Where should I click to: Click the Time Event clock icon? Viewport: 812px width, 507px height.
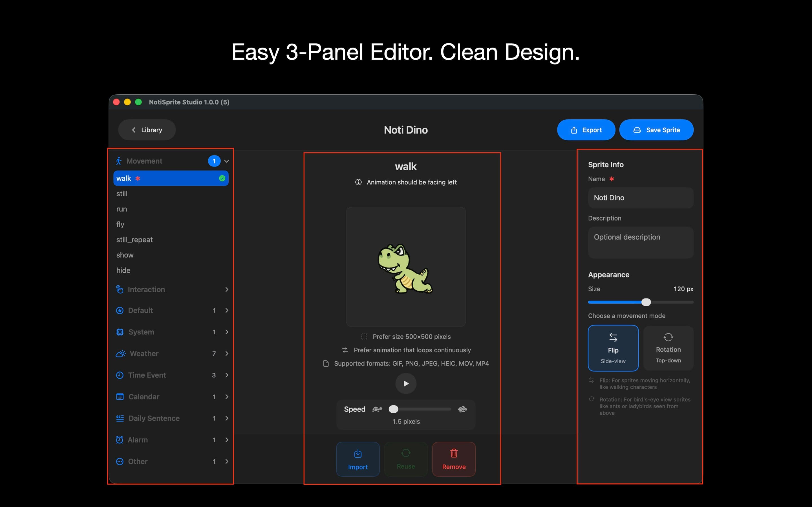120,375
